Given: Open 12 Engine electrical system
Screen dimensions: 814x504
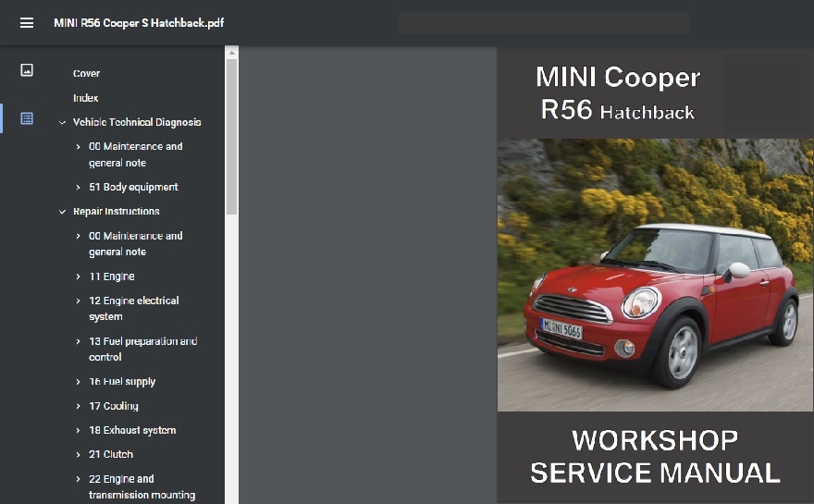Looking at the screenshot, I should pos(134,308).
